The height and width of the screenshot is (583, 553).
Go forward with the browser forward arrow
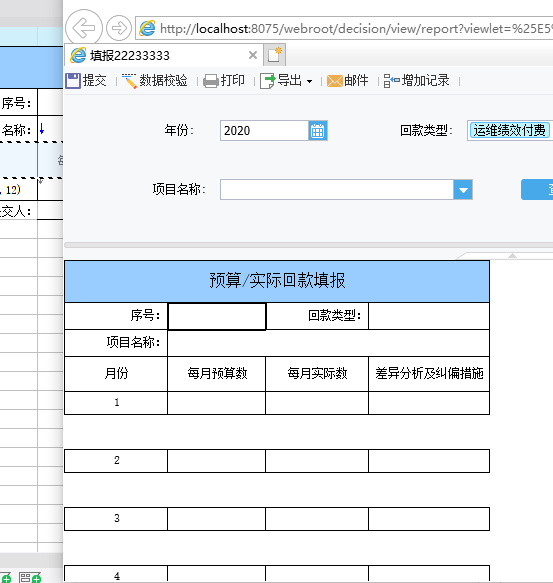119,28
